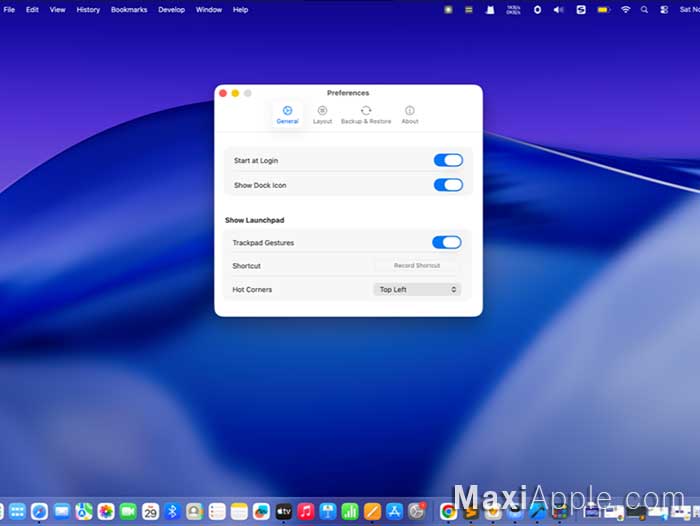Image resolution: width=700 pixels, height=526 pixels.
Task: Open Calendar showing 29 in Dock
Action: click(150, 511)
